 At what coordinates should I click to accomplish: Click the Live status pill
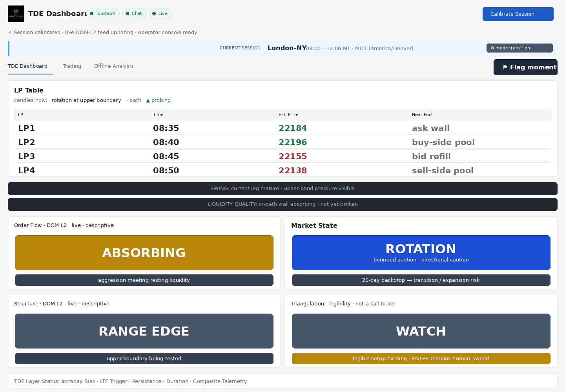pyautogui.click(x=160, y=13)
